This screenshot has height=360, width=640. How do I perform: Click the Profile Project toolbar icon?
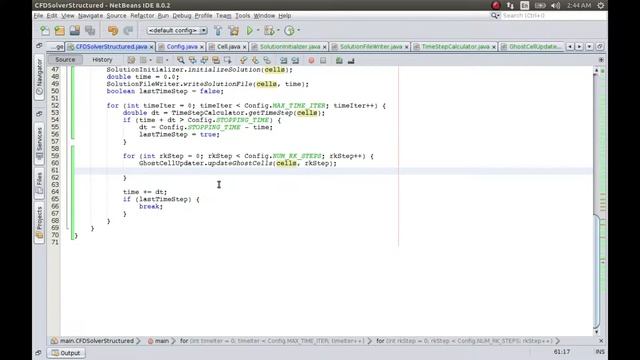point(289,31)
